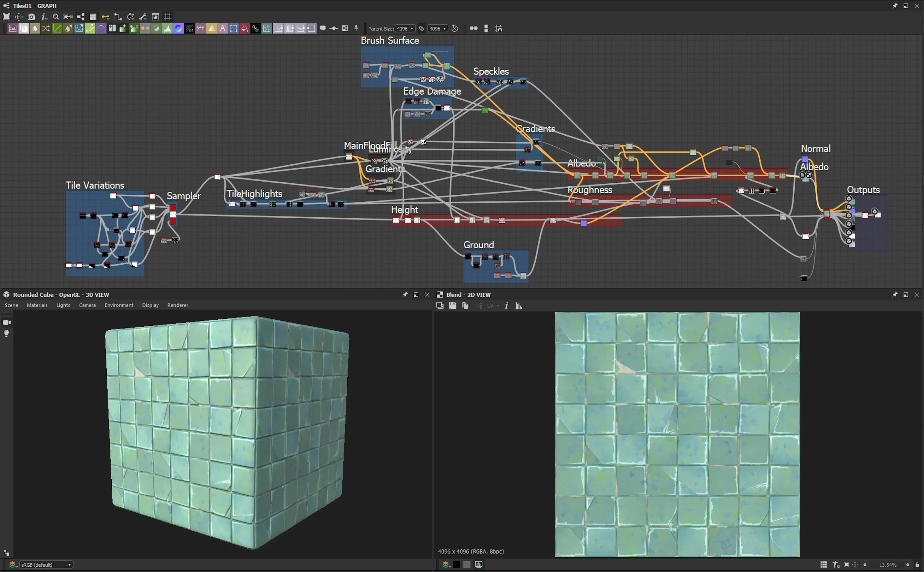The width and height of the screenshot is (924, 572).
Task: Add a Blur node (droplet icon)
Action: 35,28
